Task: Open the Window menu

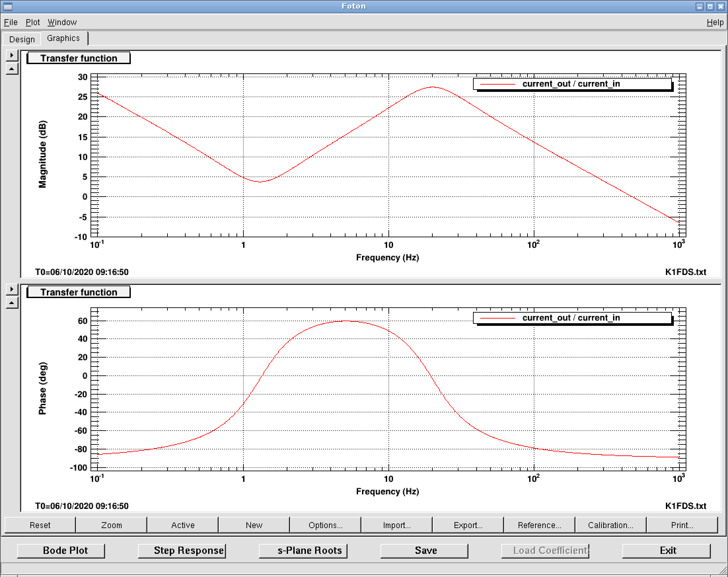Action: coord(62,22)
